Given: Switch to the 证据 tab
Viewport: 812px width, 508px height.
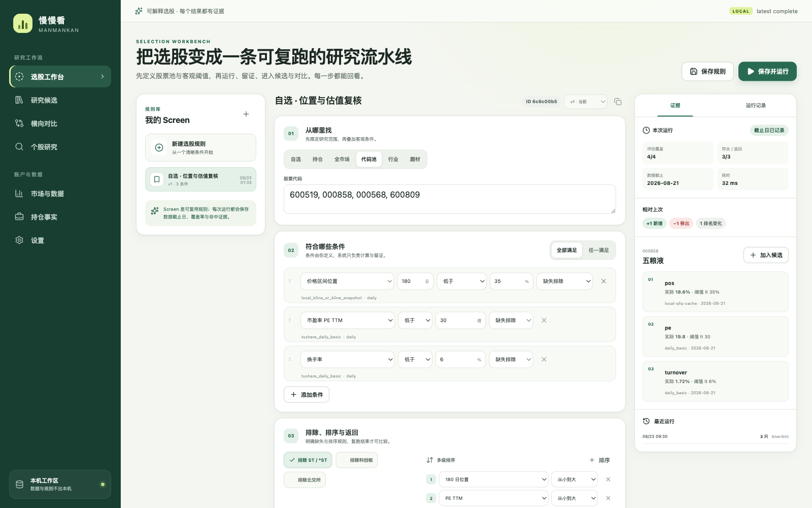Looking at the screenshot, I should tap(675, 106).
